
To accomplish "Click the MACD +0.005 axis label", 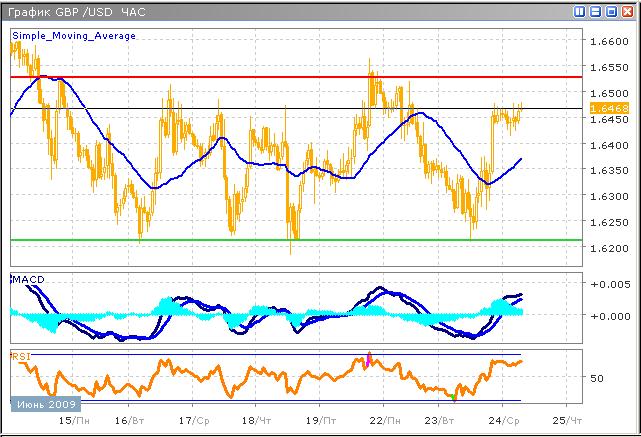I will (609, 285).
